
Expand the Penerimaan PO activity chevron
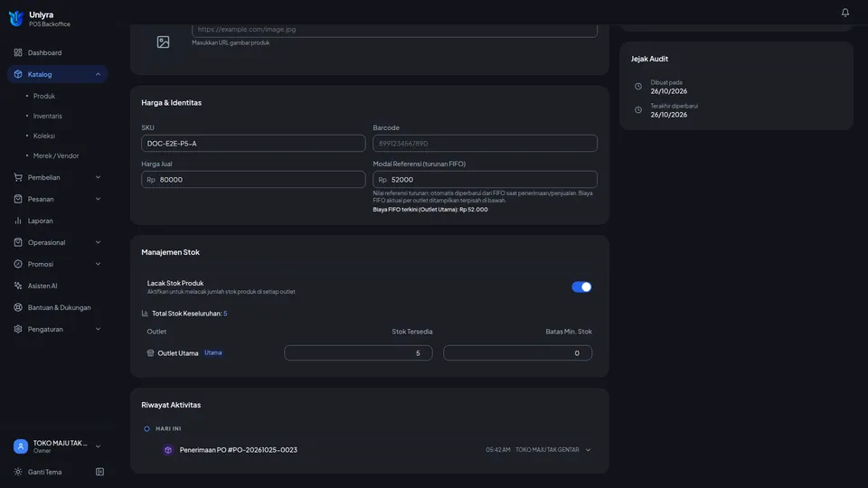pos(588,450)
